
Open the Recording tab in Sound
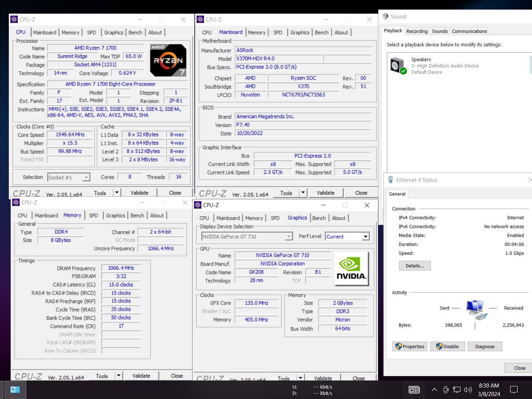(417, 31)
